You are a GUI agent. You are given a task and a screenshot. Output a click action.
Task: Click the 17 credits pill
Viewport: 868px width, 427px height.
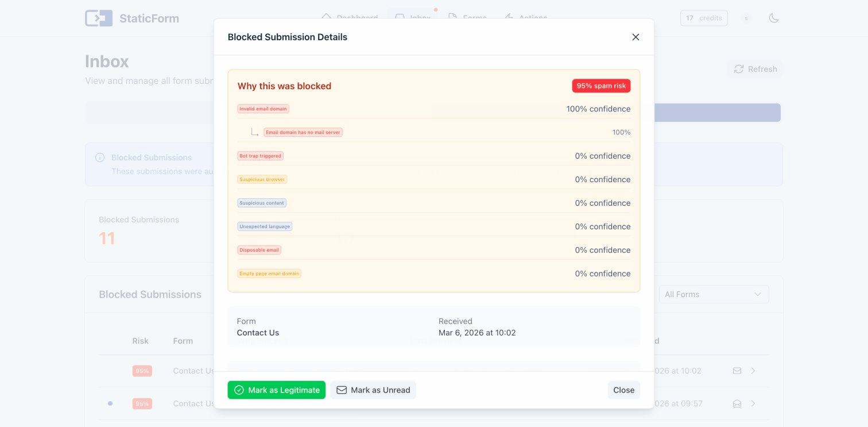(x=704, y=18)
